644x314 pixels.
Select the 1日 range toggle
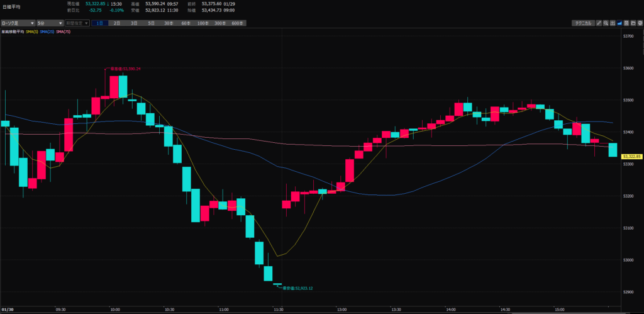point(100,23)
